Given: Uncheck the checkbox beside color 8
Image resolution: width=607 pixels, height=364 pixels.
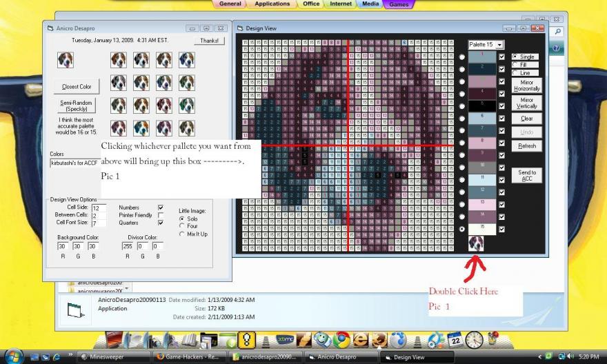Looking at the screenshot, I should 501,143.
